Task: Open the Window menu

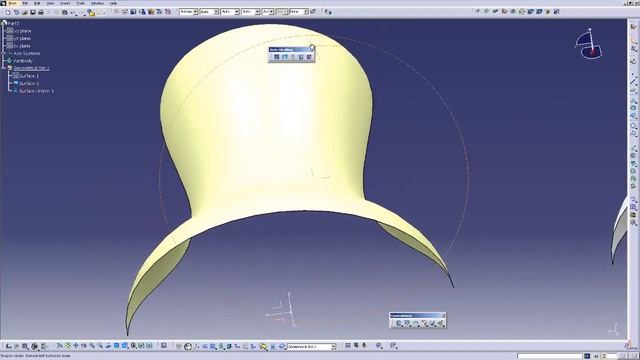Action: 97,3
